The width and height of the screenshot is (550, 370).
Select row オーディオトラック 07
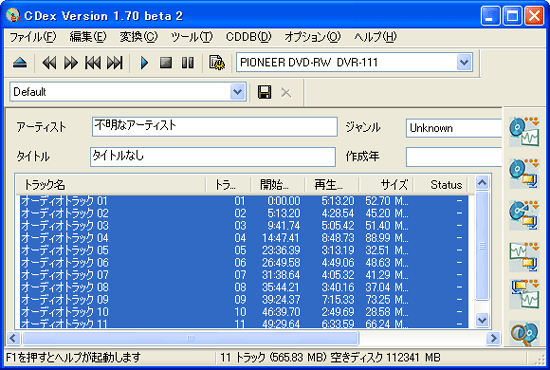tap(244, 275)
